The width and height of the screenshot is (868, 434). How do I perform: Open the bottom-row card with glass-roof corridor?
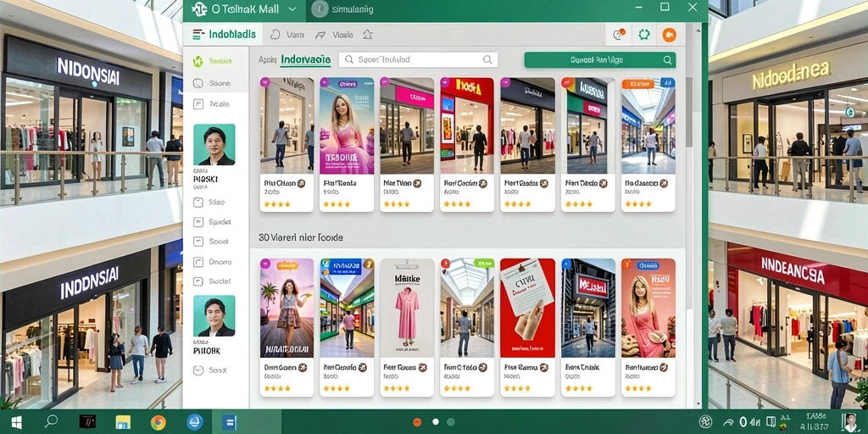pos(467,328)
